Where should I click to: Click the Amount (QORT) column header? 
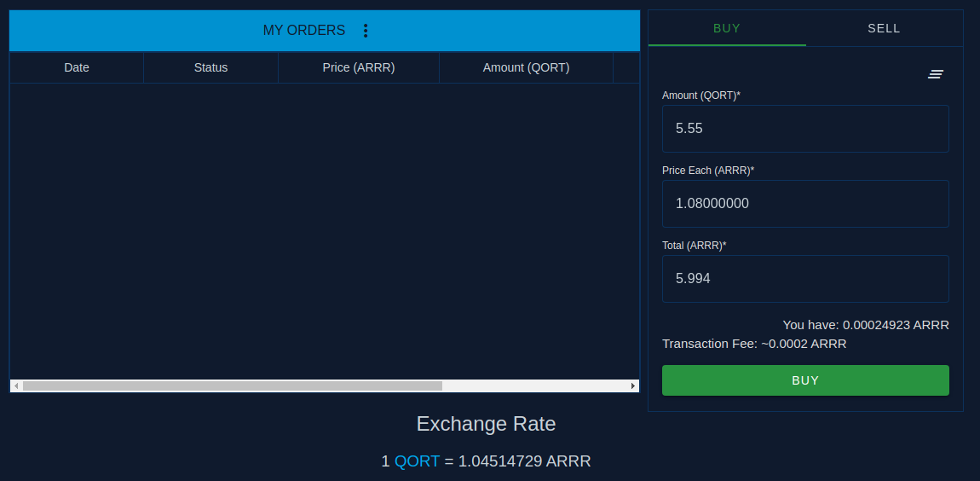(527, 67)
